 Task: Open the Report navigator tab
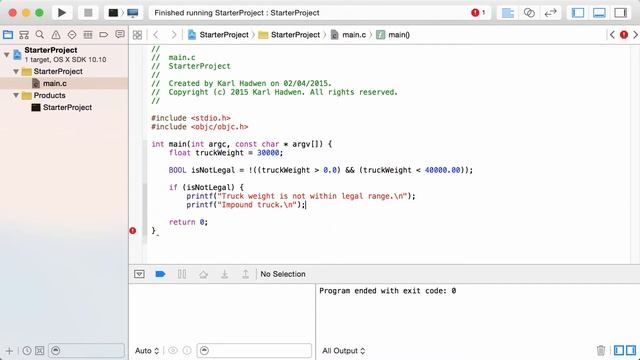tap(120, 34)
